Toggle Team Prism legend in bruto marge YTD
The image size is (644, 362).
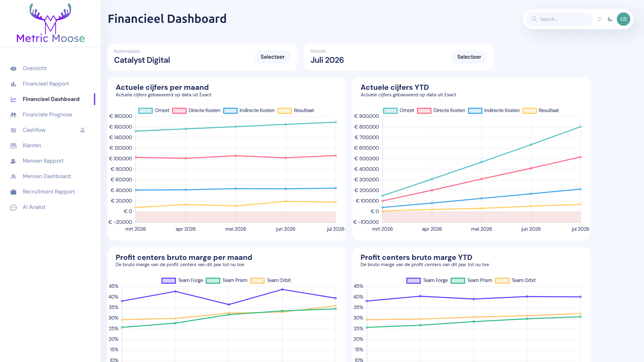click(x=471, y=280)
